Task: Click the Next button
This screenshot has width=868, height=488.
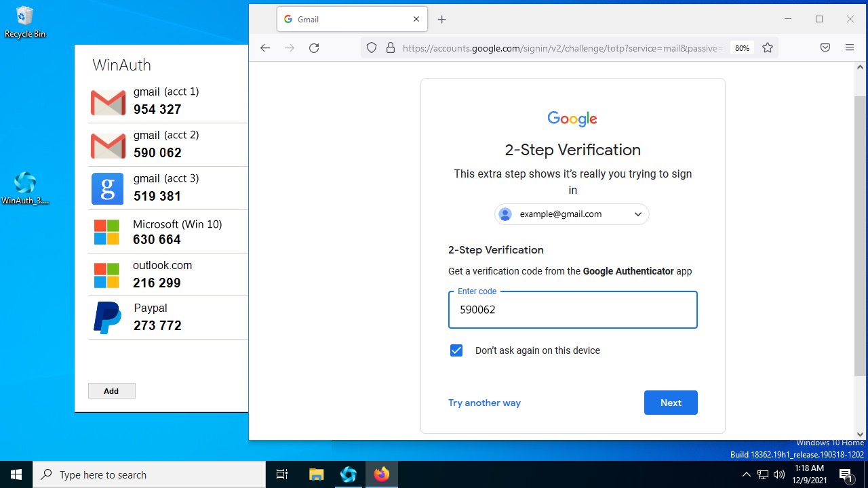Action: pos(671,403)
